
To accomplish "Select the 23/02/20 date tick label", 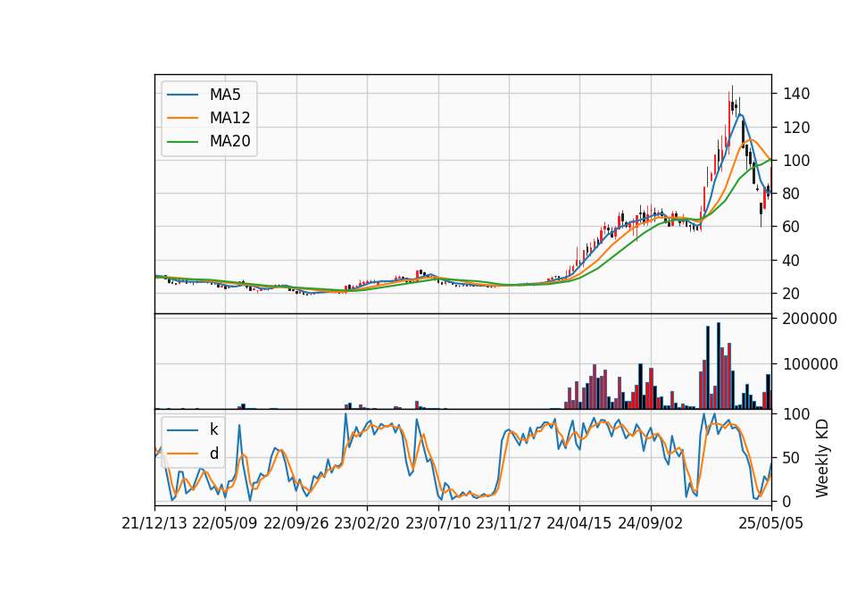I will [x=367, y=523].
